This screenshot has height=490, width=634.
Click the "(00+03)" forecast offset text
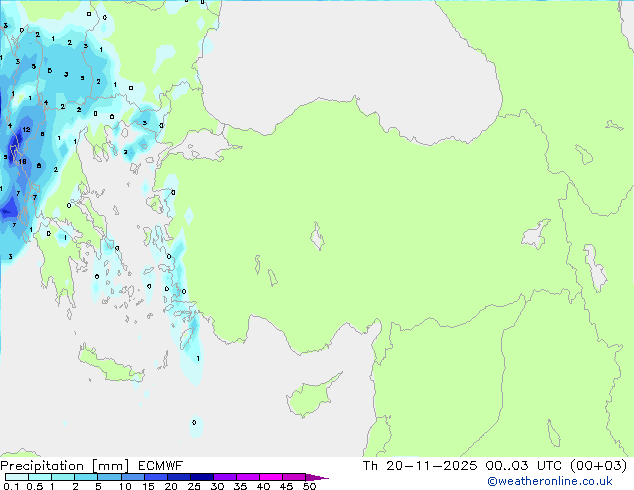coord(598,466)
